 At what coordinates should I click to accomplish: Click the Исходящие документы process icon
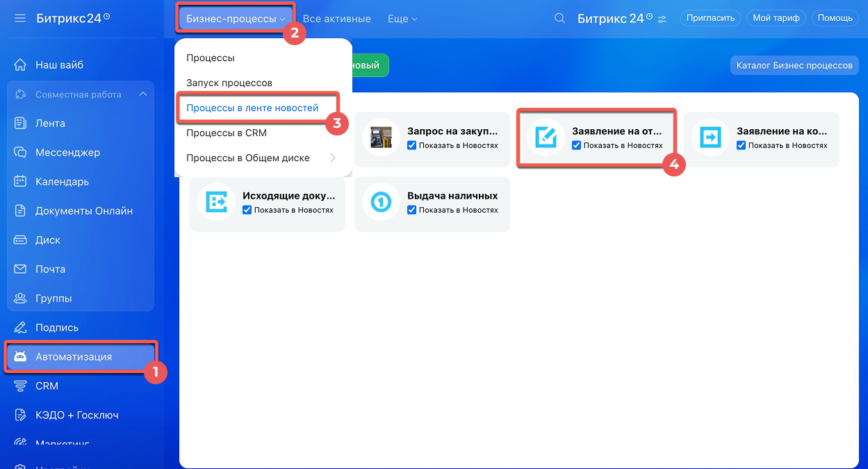point(216,202)
